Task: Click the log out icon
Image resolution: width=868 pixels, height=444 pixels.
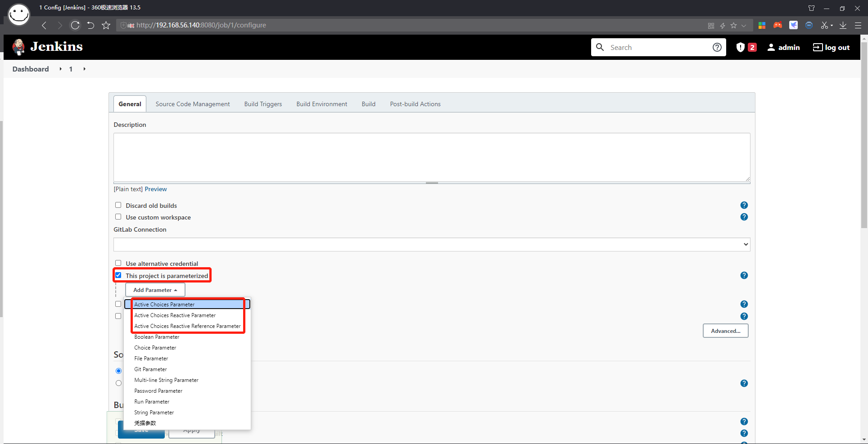Action: pos(818,47)
